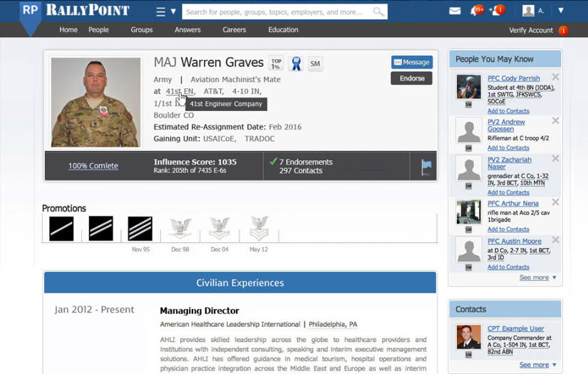The height and width of the screenshot is (374, 588).
Task: Send a message with Message button
Action: tap(412, 62)
